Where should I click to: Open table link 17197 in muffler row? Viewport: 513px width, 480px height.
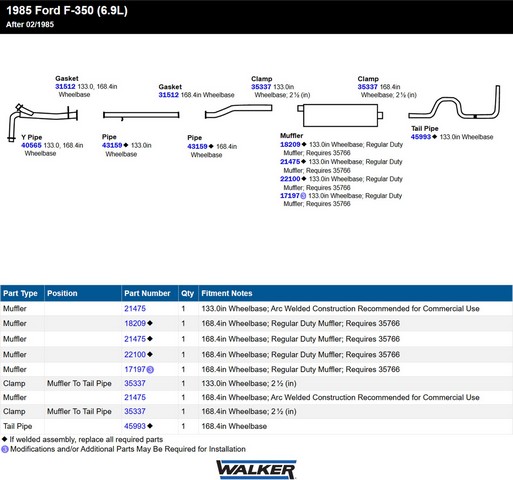[x=135, y=369]
